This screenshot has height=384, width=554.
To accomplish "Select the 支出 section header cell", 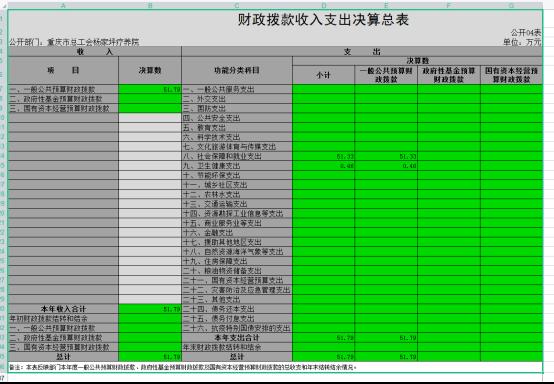I will click(x=362, y=52).
